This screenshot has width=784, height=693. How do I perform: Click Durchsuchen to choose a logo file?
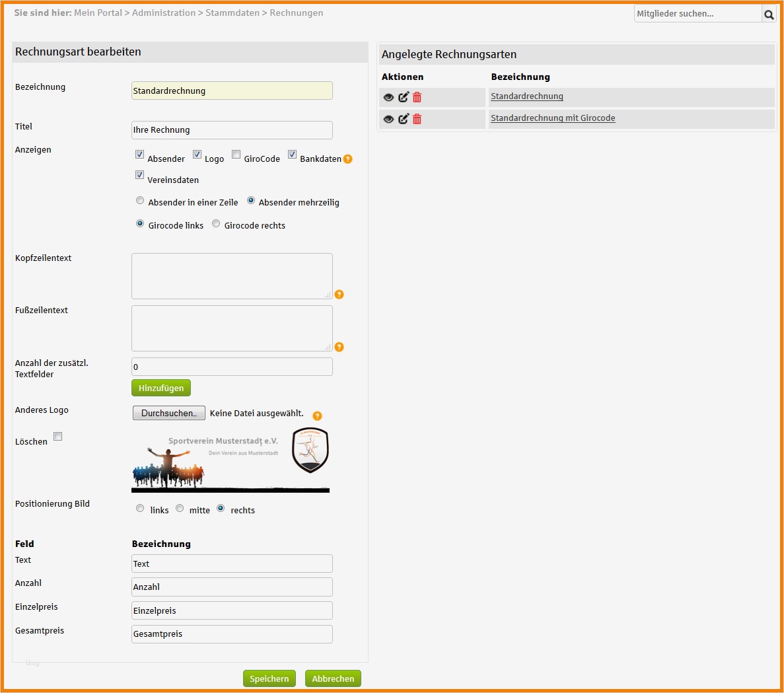(169, 413)
